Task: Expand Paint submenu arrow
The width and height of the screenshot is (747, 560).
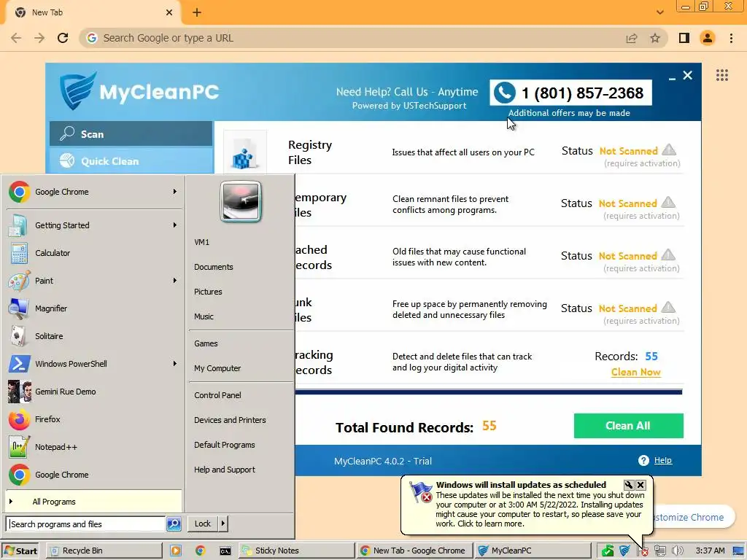Action: coord(175,281)
